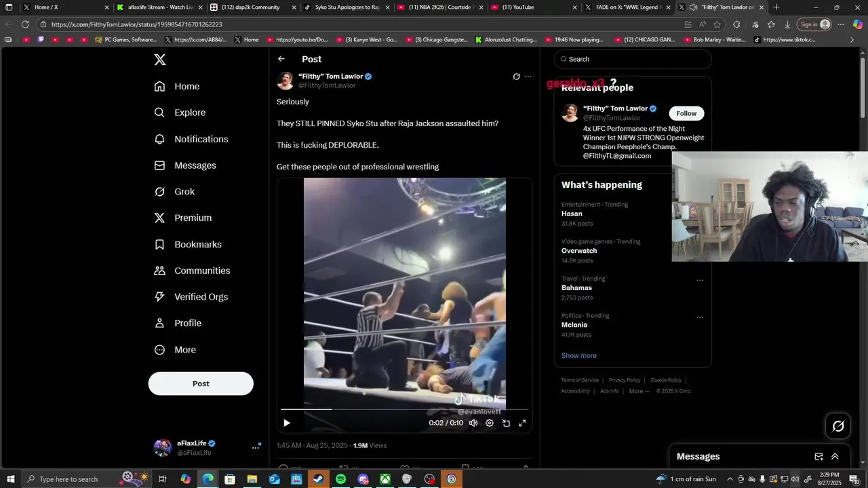Screen dimensions: 868x488
Task: Open options for Bahamas trend
Action: 700,280
